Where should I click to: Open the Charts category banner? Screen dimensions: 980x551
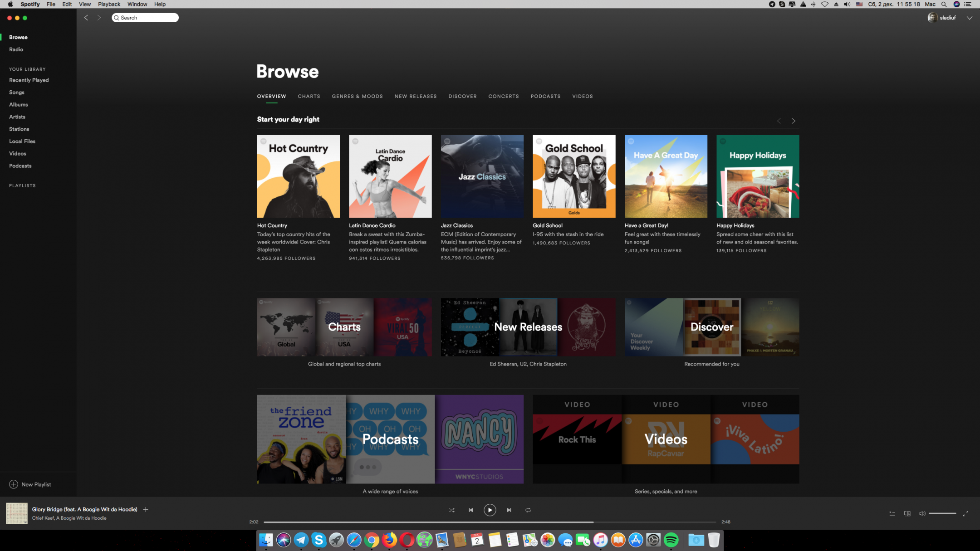344,327
